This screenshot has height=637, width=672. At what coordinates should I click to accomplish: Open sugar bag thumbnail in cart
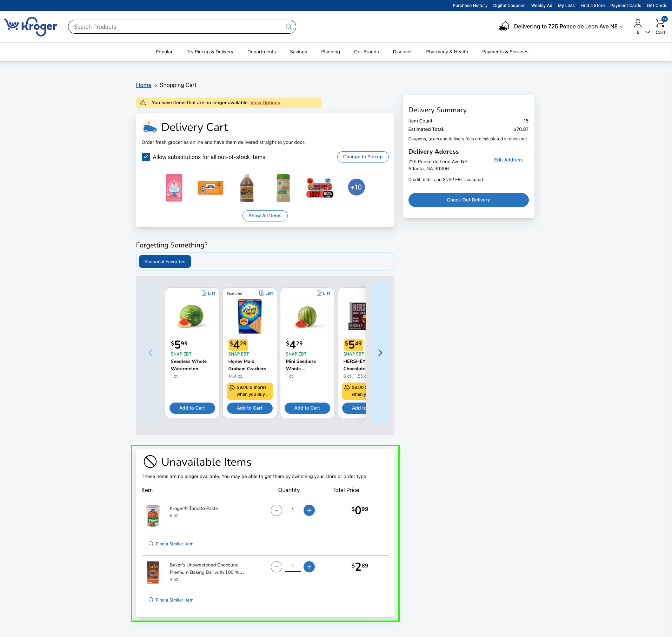tap(174, 187)
